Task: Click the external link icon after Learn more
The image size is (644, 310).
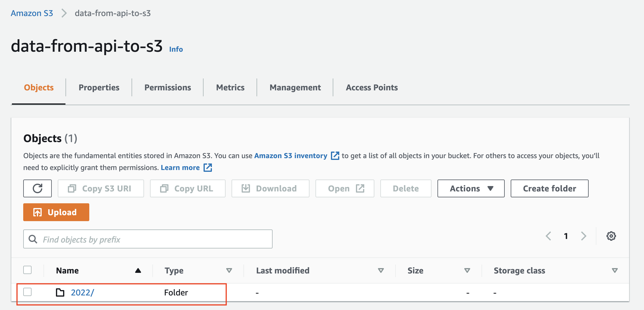Action: coord(208,168)
